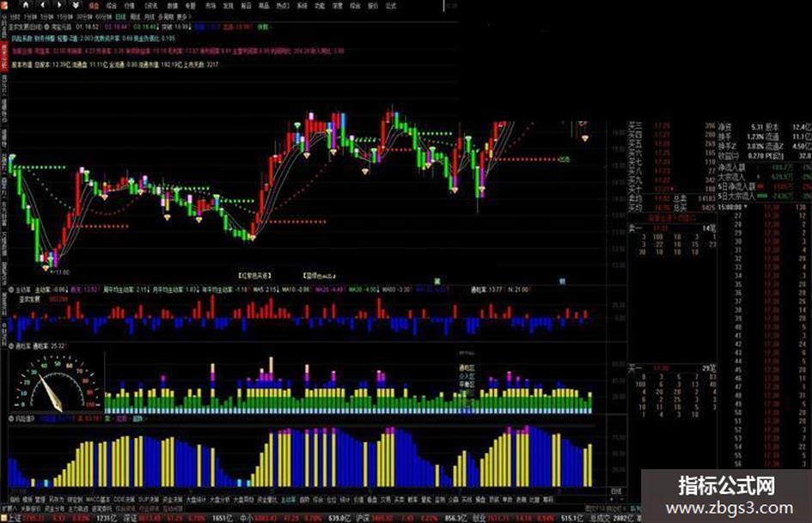
Task: Switch to the 分时 period tab
Action: click(15, 17)
